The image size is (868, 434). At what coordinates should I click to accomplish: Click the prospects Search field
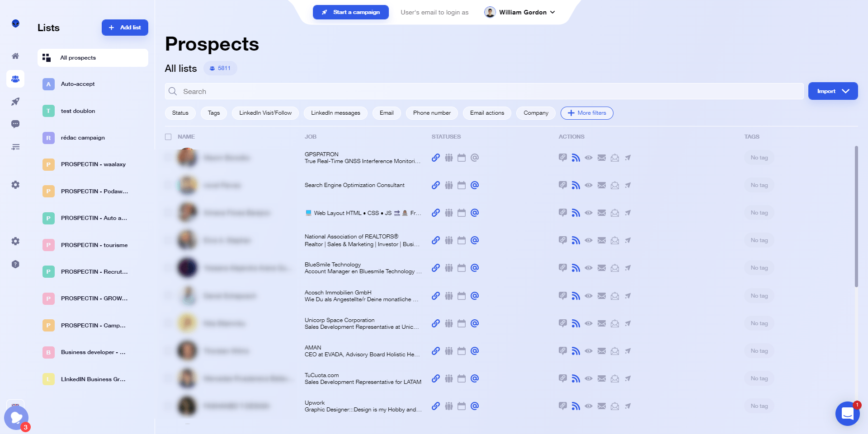point(484,91)
